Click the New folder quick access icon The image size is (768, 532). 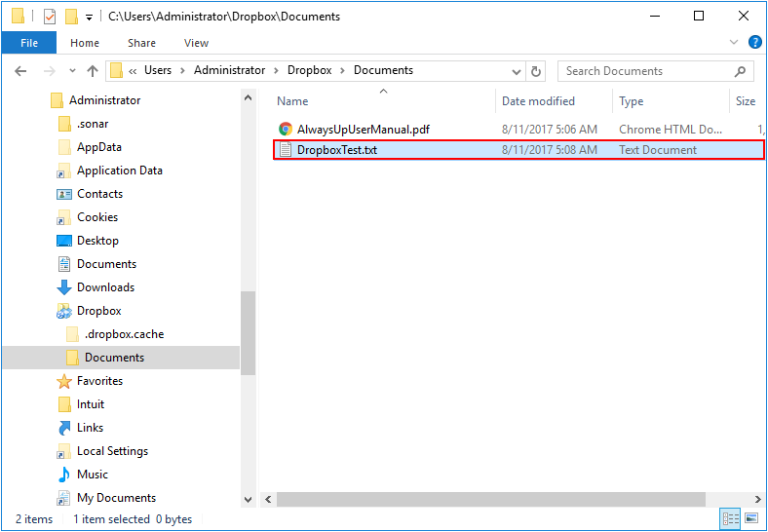tap(71, 17)
